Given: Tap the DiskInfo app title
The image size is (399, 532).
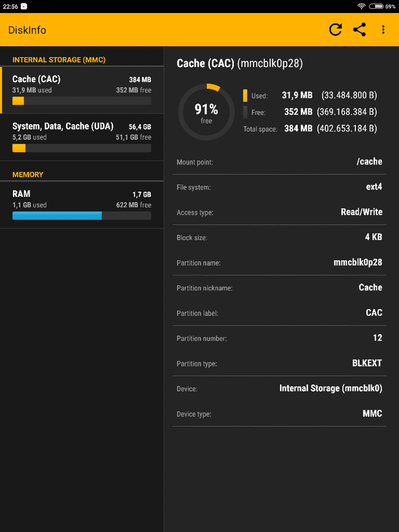Looking at the screenshot, I should pos(27,30).
